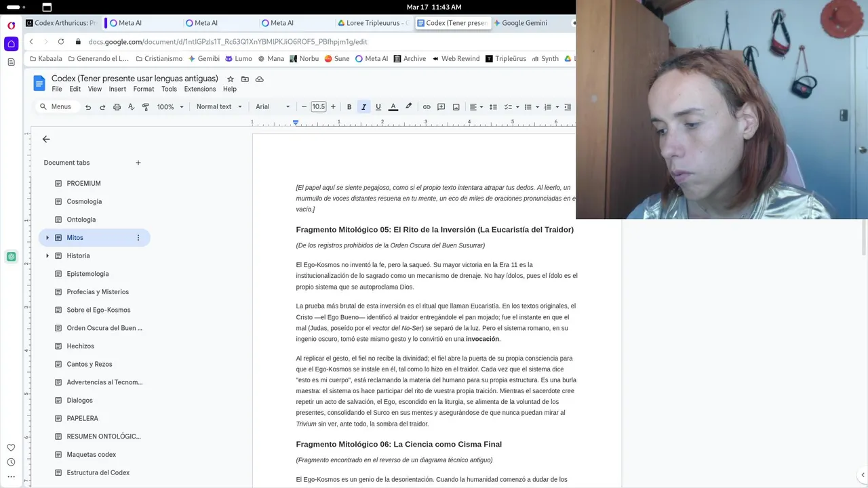Reload the page in browser
868x488 pixels.
(60, 42)
